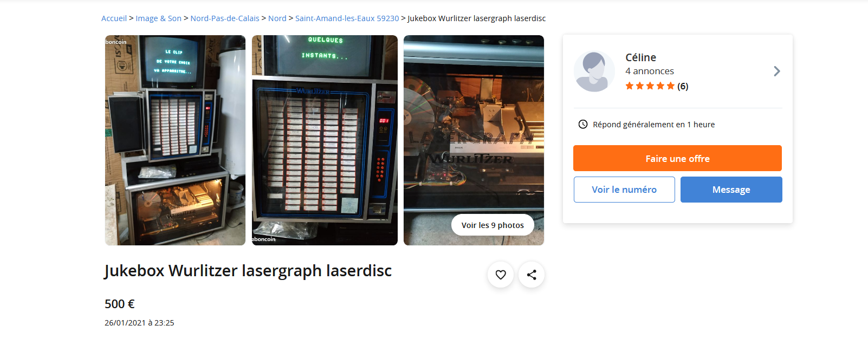The width and height of the screenshot is (868, 358).
Task: View seller's five-star rating
Action: tap(650, 86)
